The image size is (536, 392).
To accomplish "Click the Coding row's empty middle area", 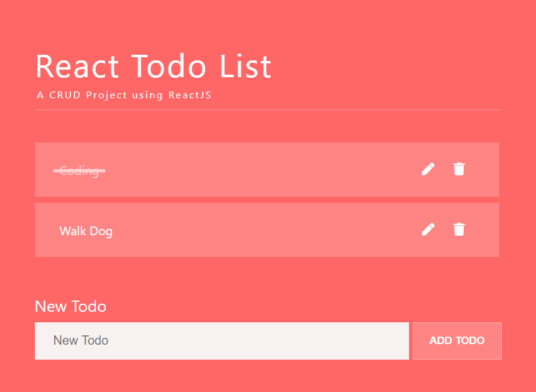I will point(261,170).
